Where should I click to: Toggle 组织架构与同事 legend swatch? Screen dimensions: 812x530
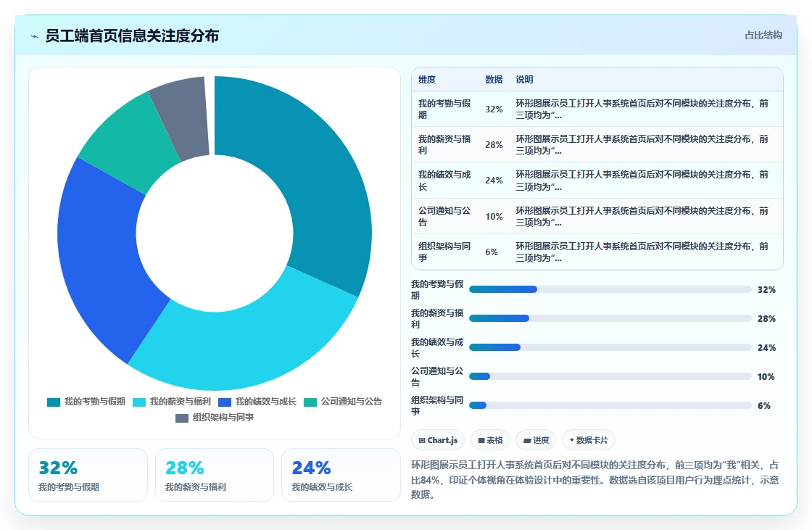[x=182, y=418]
